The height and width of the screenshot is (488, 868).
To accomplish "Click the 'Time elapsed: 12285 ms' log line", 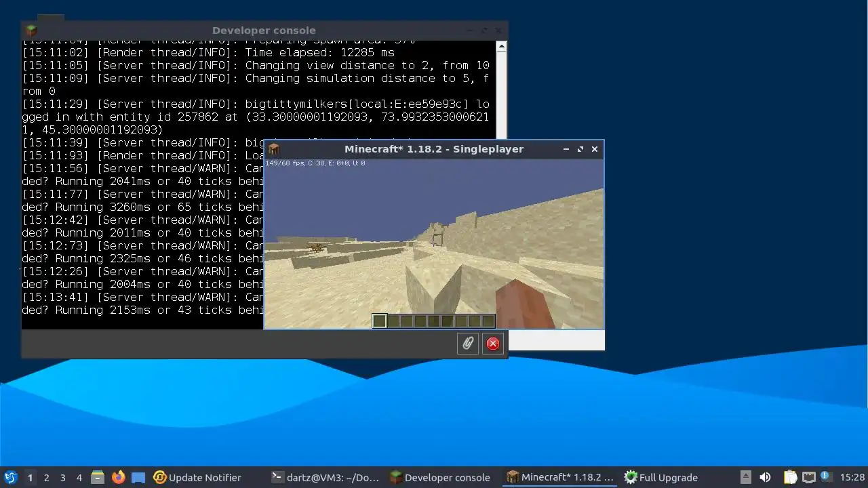I will (x=208, y=53).
